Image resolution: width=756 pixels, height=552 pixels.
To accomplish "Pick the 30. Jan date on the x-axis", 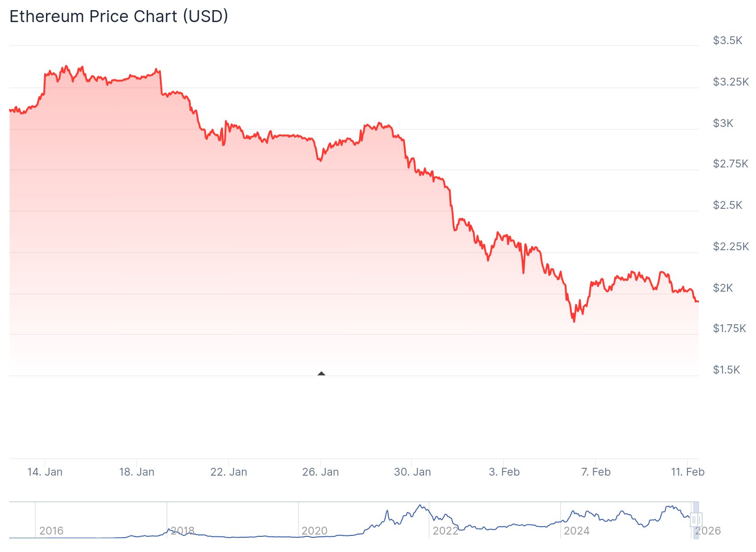I will 412,472.
